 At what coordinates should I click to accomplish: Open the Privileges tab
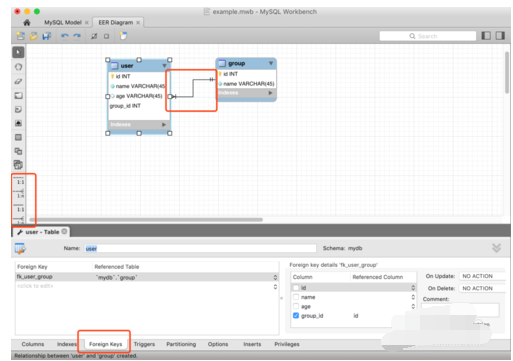[x=287, y=344]
